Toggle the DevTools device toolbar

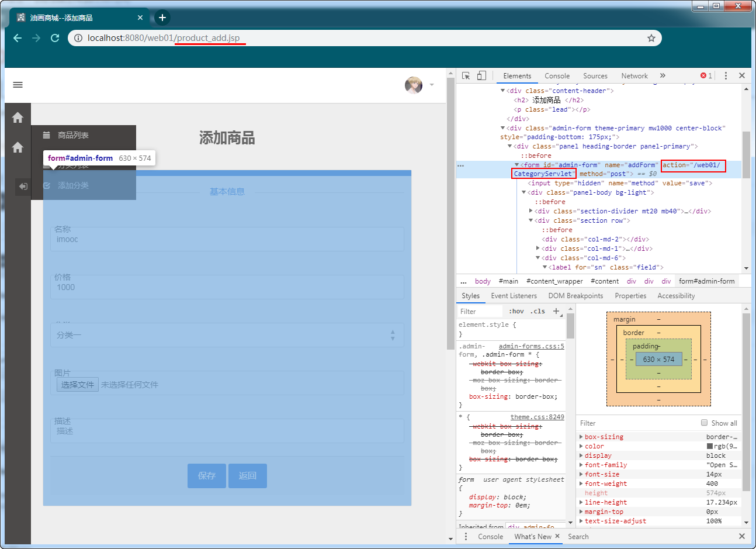(x=481, y=76)
